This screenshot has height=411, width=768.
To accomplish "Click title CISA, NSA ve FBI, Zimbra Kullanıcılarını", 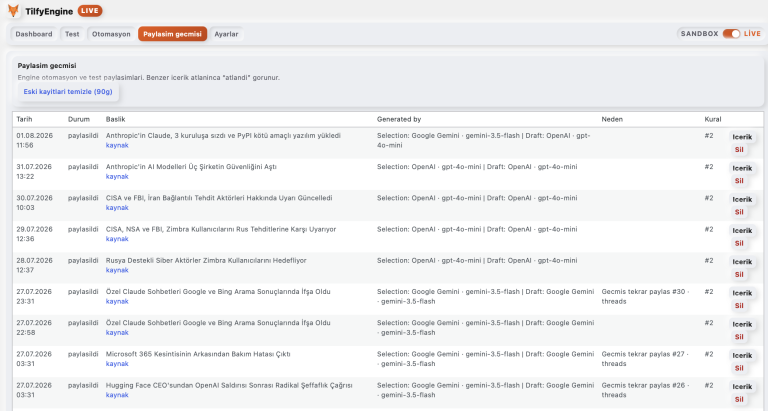I will 221,229.
